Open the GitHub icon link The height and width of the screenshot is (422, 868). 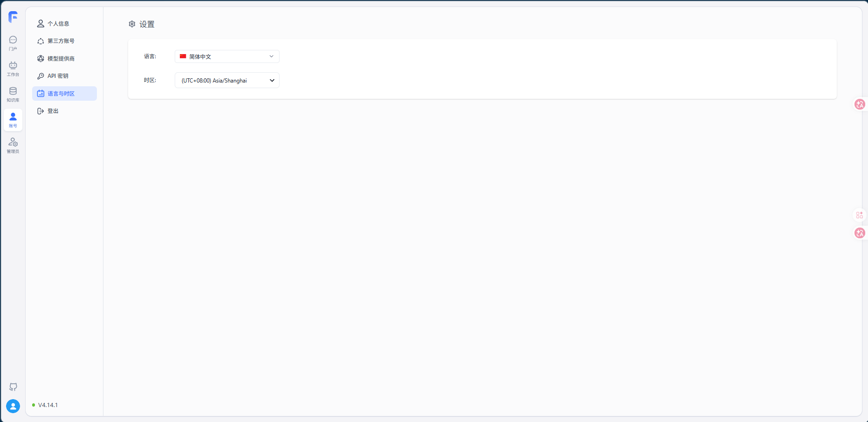coord(13,387)
